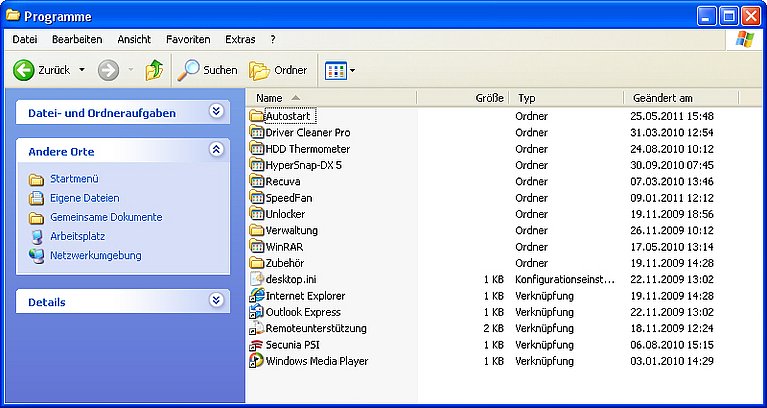This screenshot has height=408, width=767.
Task: Expand Datei- und Ordneraufgaben panel chevron
Action: tap(216, 111)
